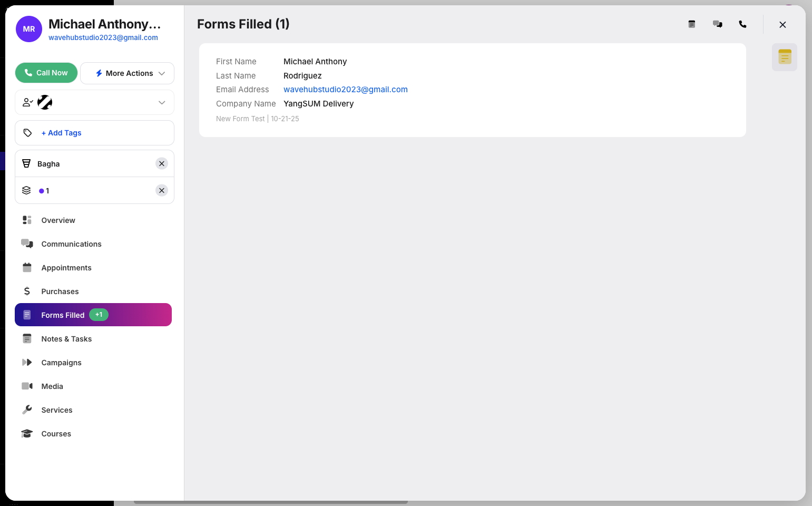Close the contact details panel
The image size is (812, 506).
[782, 25]
